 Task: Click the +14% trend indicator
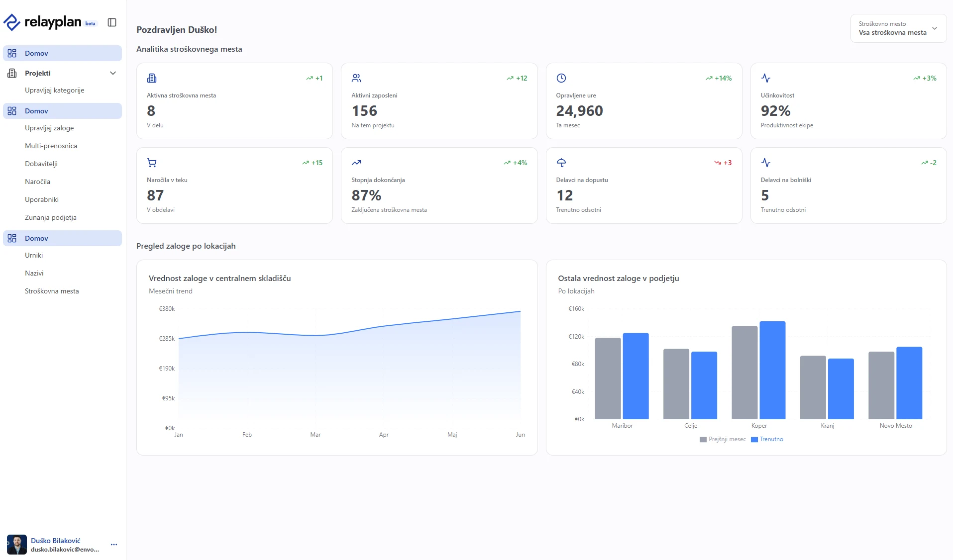coord(719,78)
